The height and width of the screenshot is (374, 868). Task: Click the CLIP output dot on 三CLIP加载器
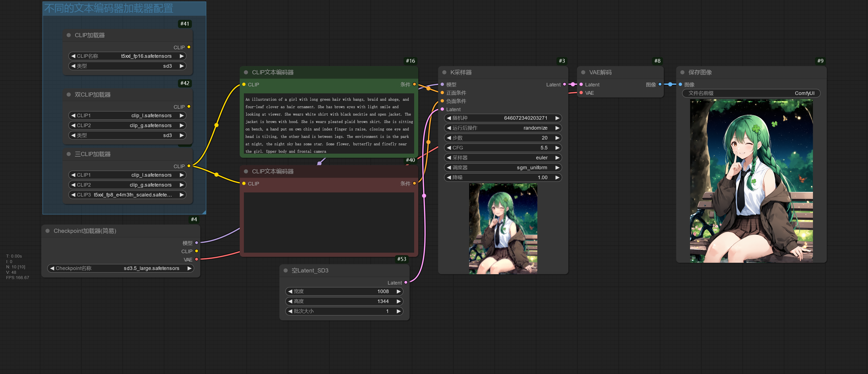pyautogui.click(x=189, y=166)
